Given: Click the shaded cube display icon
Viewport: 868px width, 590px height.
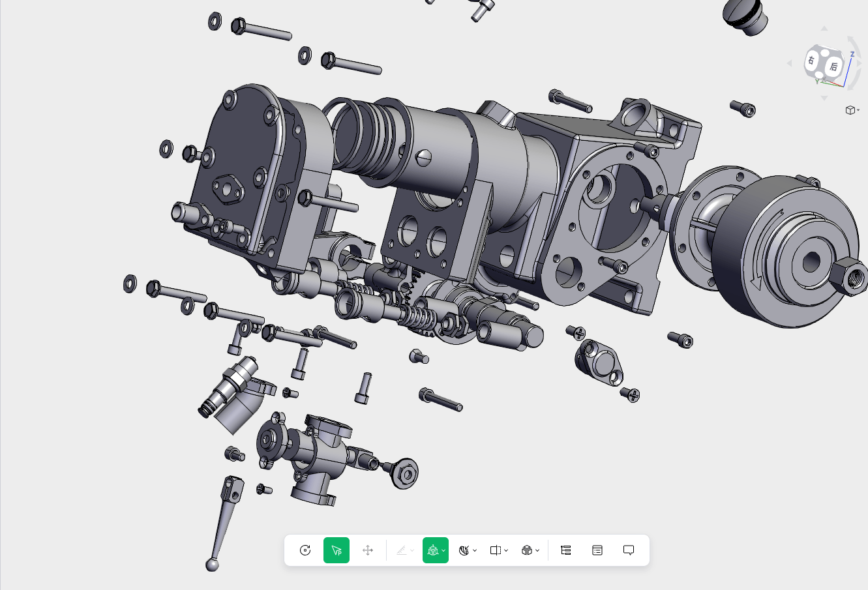Looking at the screenshot, I should pyautogui.click(x=527, y=550).
